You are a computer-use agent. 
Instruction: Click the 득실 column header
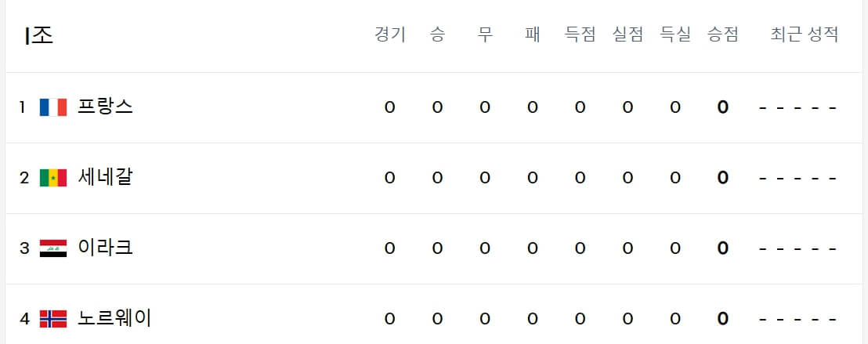coord(675,35)
